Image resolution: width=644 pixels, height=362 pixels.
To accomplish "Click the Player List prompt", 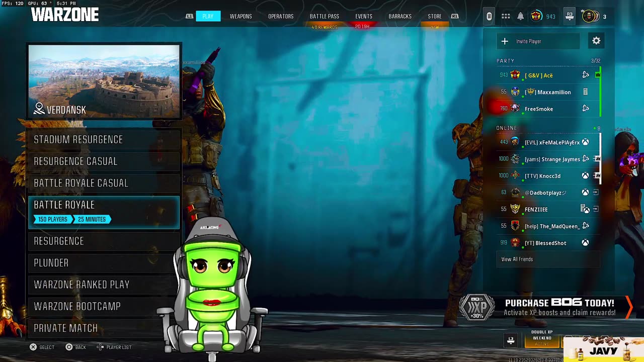I will coord(114,347).
